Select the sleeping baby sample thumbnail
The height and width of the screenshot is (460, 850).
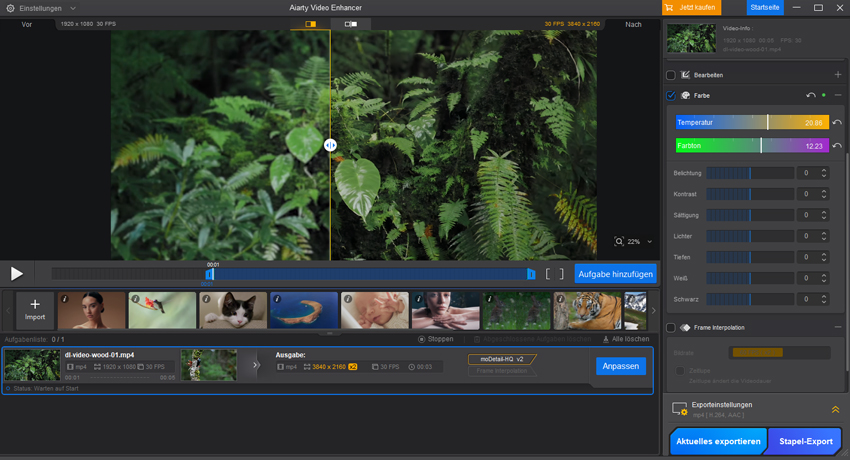click(x=375, y=310)
